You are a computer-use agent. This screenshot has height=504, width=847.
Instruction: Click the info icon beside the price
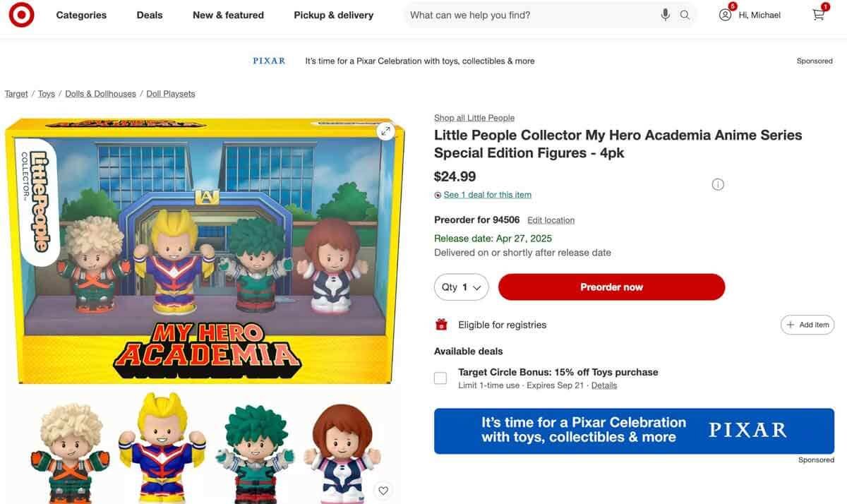718,184
